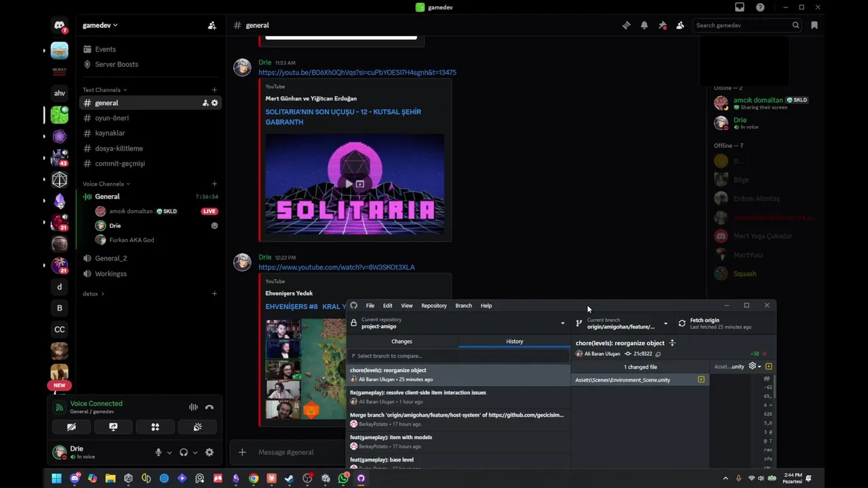Open pinned messages icon in Discord
The width and height of the screenshot is (868, 488).
click(663, 25)
